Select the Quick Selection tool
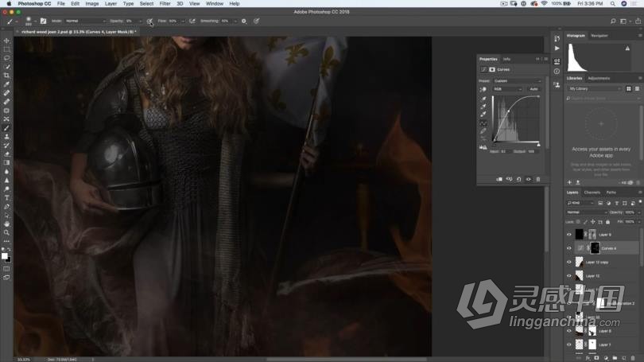 pos(6,67)
